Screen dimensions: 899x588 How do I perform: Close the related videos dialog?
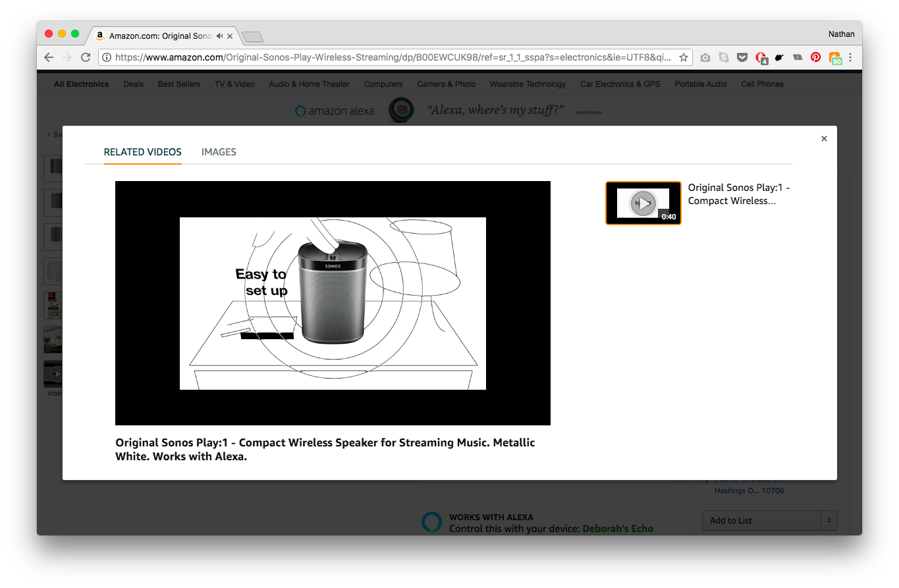824,138
